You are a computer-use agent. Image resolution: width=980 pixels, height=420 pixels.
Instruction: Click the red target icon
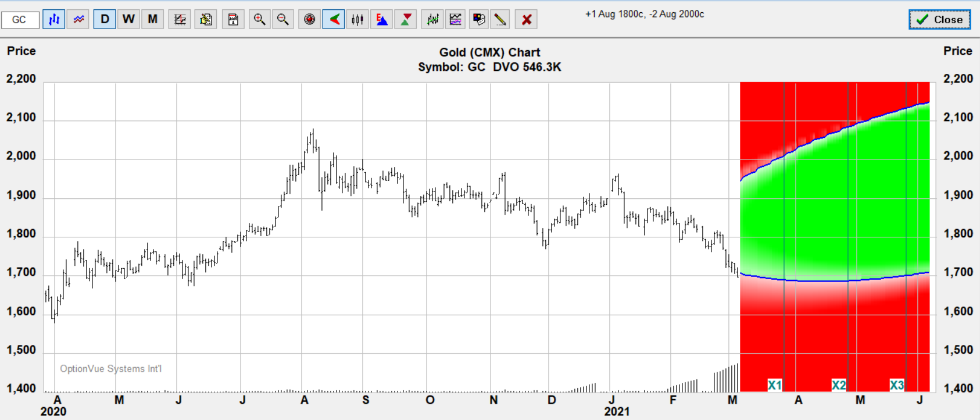point(310,19)
